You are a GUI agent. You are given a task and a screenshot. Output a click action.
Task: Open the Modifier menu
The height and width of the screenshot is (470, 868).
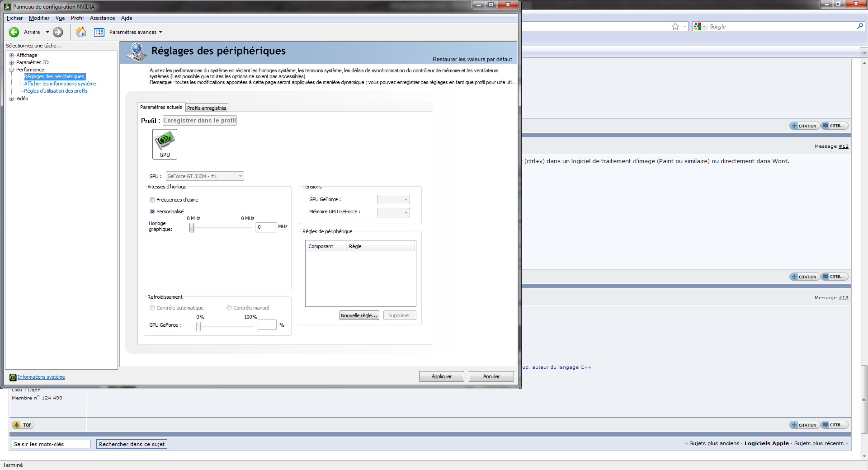39,18
